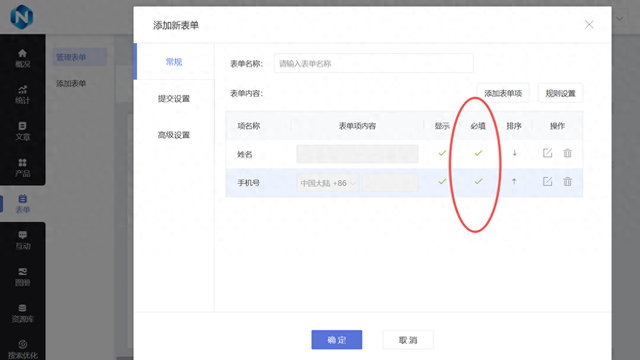Click the N logo in top-left corner
This screenshot has width=640, height=360.
tap(22, 17)
